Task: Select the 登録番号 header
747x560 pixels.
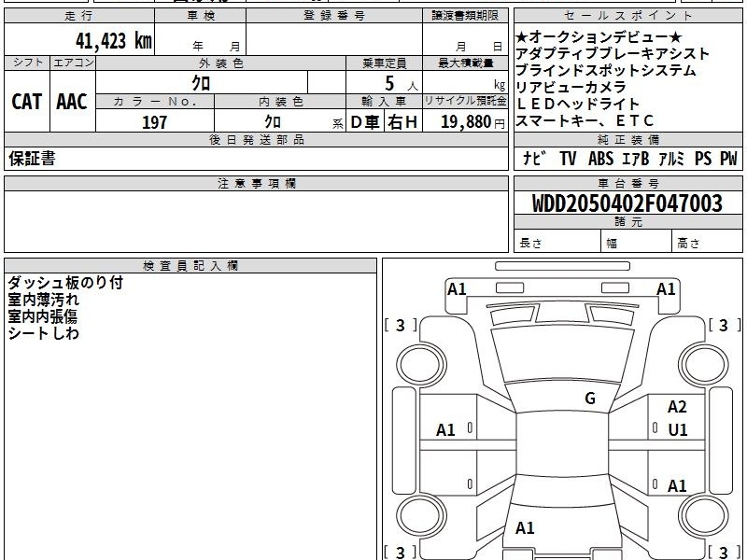Action: tap(334, 16)
